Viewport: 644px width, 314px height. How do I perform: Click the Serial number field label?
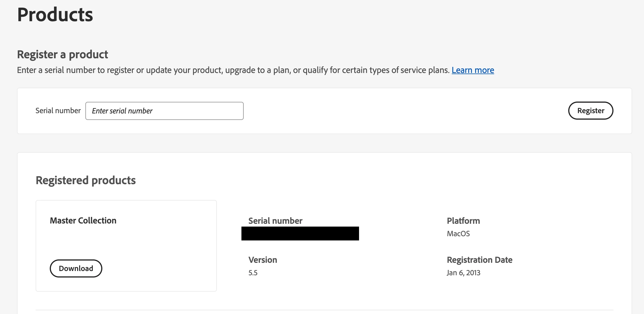(58, 111)
